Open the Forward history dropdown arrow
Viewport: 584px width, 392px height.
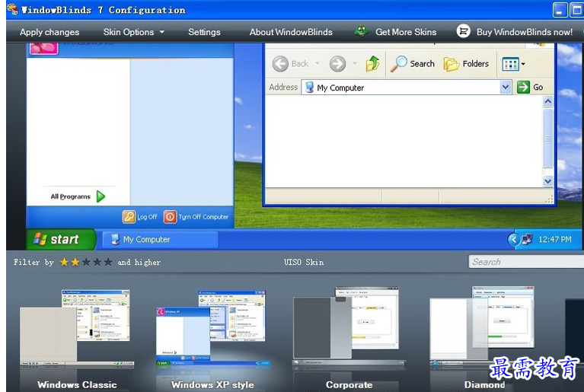[355, 64]
